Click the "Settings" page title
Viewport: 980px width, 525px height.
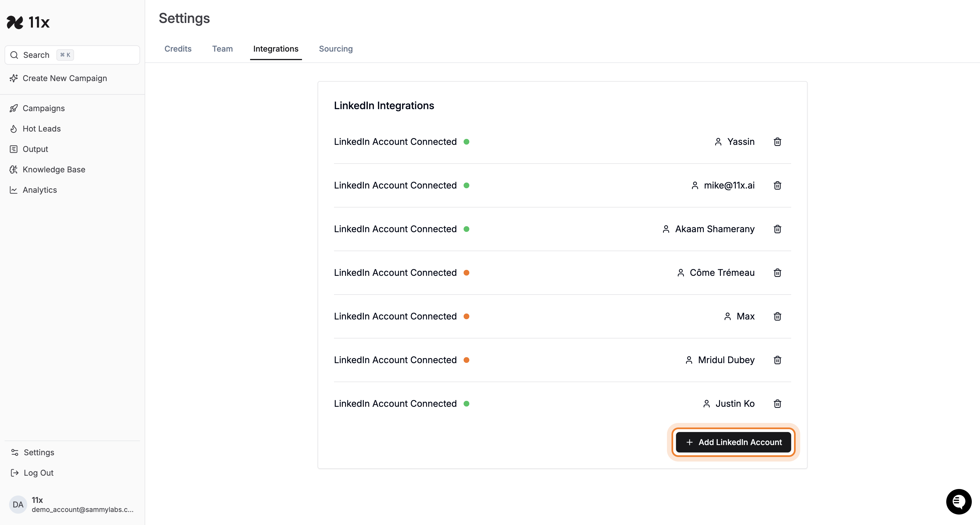pos(184,18)
